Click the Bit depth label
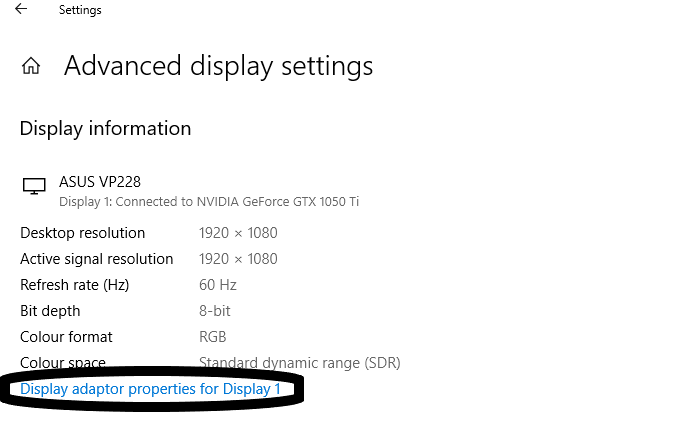 click(50, 311)
